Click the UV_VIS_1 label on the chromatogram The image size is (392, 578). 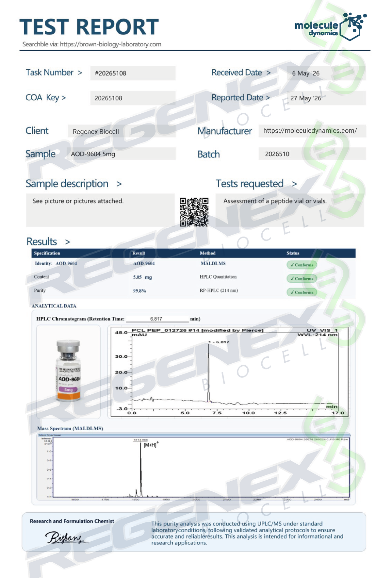click(x=322, y=330)
